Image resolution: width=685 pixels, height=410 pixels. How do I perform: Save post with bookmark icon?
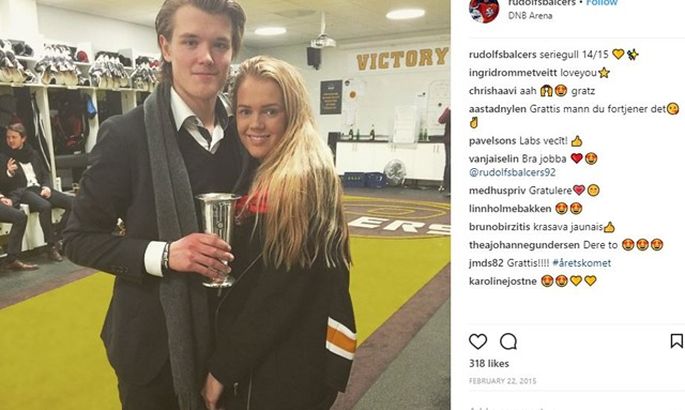pos(677,341)
